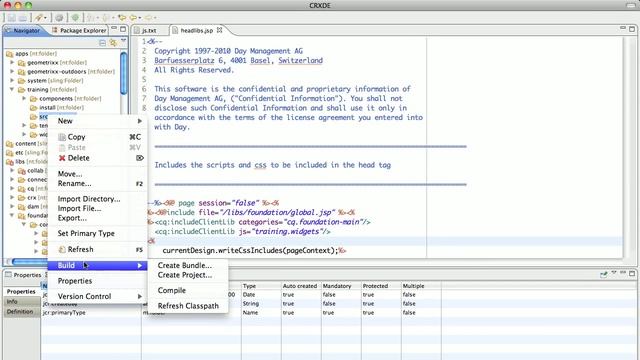640x360 pixels.
Task: Click the Type column header
Action: [261, 286]
